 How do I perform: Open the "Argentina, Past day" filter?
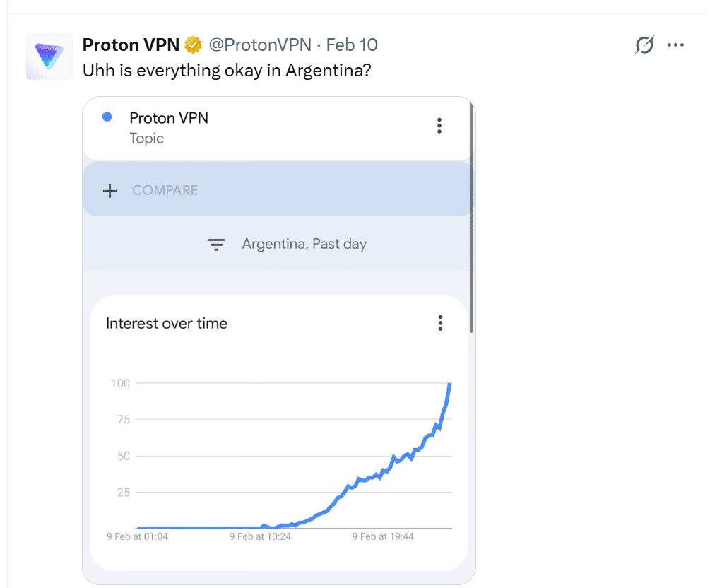point(304,245)
